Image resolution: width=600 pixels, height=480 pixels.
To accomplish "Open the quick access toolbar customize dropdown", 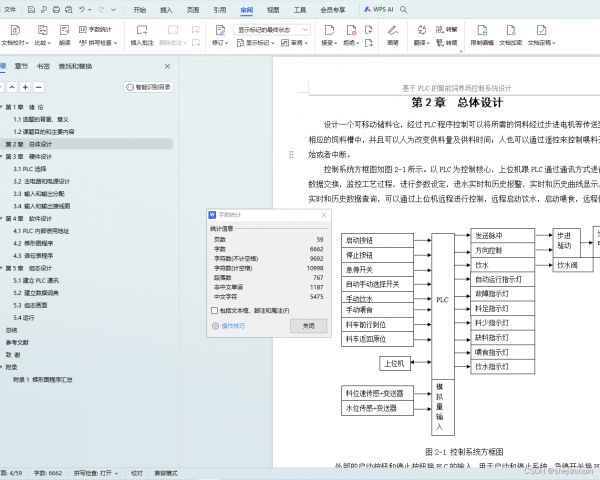I will pyautogui.click(x=114, y=10).
